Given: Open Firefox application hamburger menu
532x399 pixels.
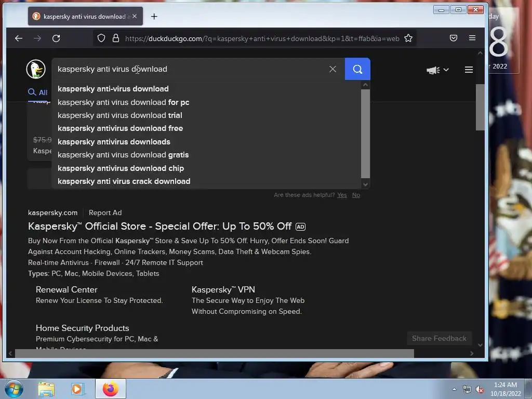Looking at the screenshot, I should coord(472,38).
